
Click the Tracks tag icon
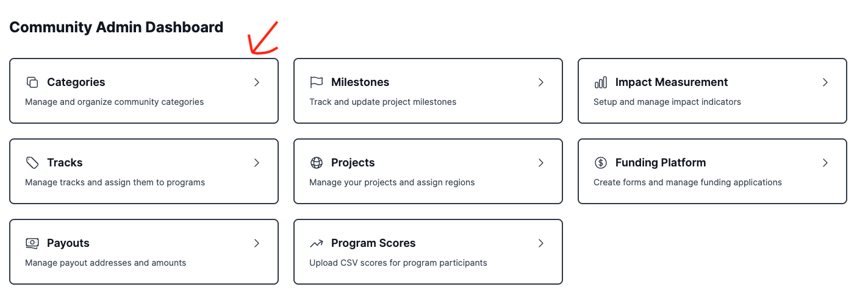click(x=32, y=163)
